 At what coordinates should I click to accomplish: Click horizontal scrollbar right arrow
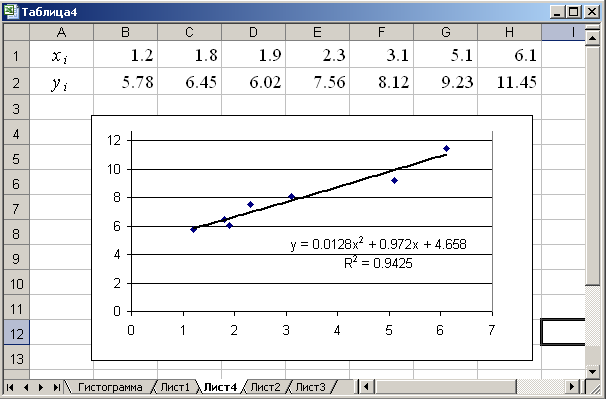572,387
